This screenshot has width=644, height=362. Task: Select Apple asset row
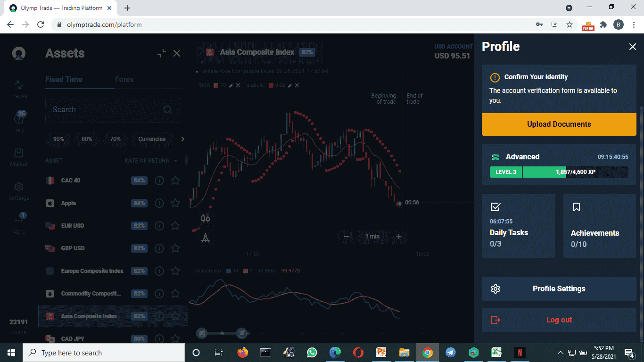(x=113, y=203)
